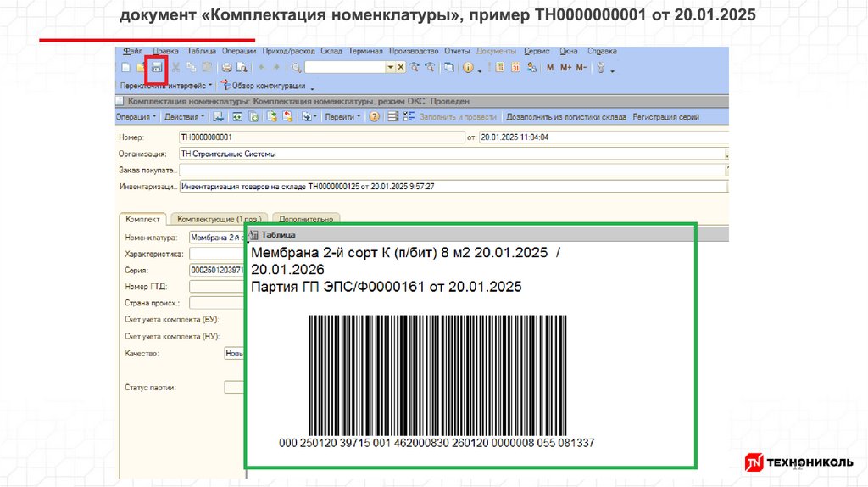The height and width of the screenshot is (487, 868).
Task: Click the Find magnifier icon beside search box
Action: pos(296,68)
